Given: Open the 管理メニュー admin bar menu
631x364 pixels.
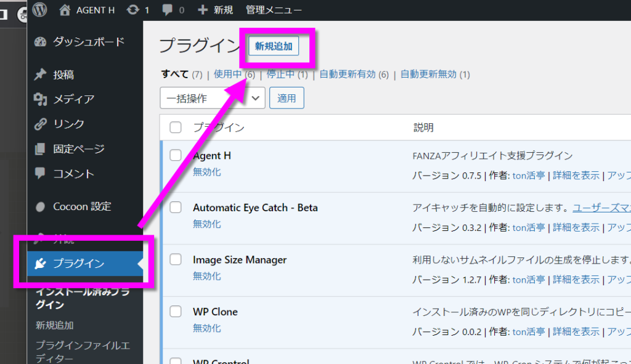Looking at the screenshot, I should click(x=274, y=10).
